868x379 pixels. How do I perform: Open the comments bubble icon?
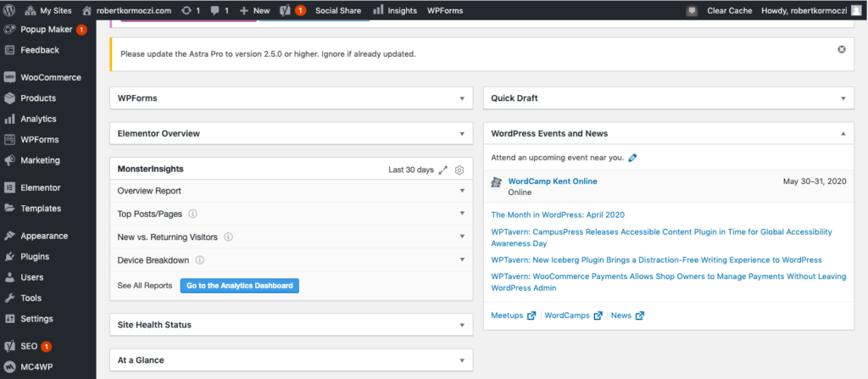[215, 10]
